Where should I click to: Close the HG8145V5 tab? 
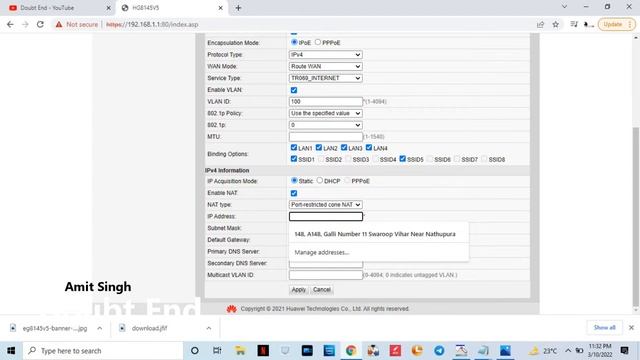(x=220, y=8)
